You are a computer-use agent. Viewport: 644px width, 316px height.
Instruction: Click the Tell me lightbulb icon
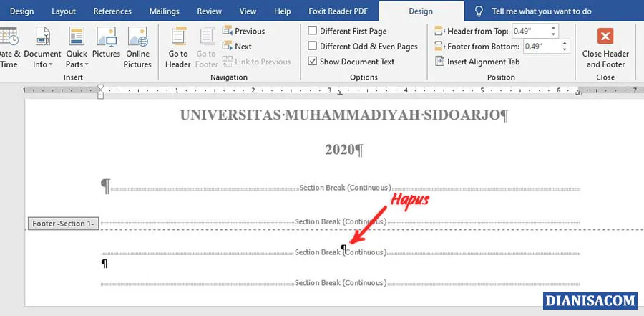coord(479,11)
